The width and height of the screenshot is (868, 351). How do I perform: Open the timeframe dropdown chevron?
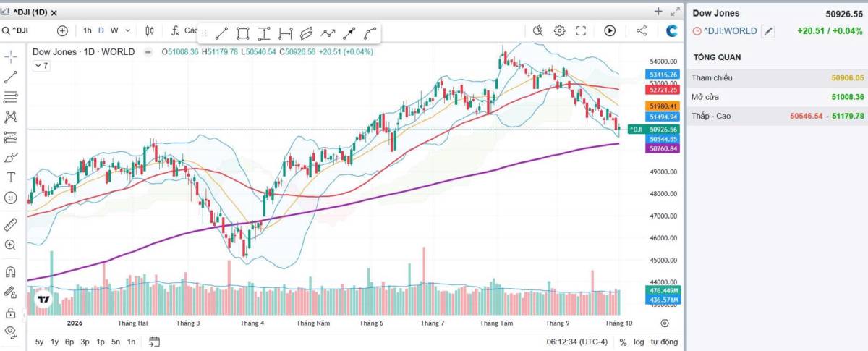tap(128, 30)
